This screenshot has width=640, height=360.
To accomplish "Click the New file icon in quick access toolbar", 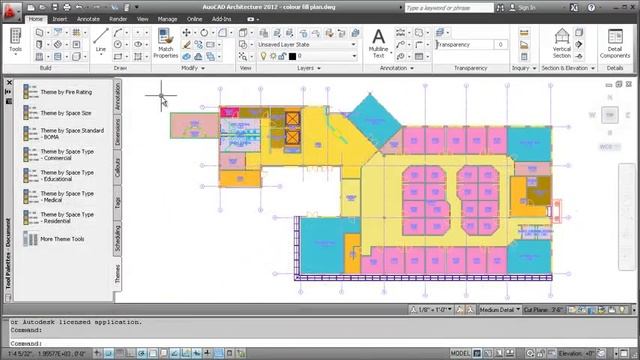I will tap(31, 7).
